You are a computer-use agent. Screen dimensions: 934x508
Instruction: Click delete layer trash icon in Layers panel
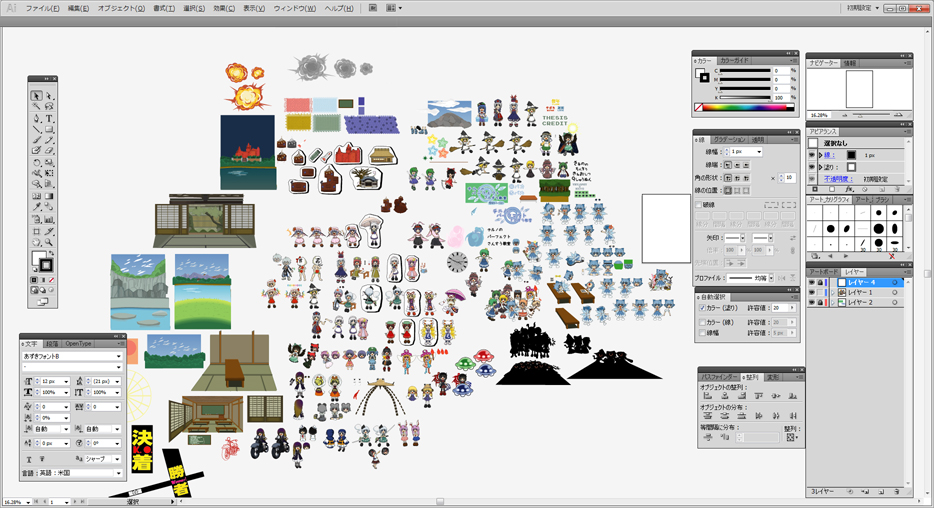[896, 492]
